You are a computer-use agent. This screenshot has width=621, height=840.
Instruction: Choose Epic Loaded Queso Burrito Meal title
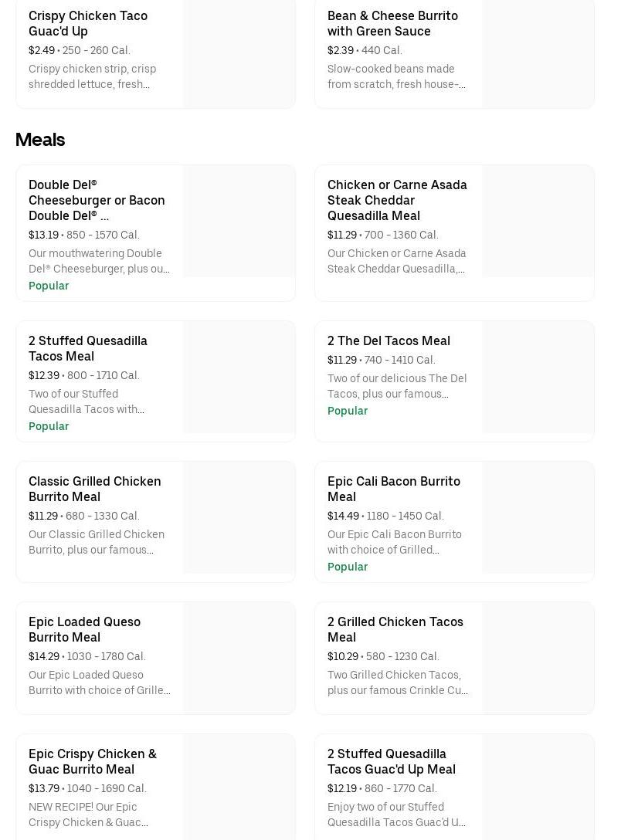[85, 629]
